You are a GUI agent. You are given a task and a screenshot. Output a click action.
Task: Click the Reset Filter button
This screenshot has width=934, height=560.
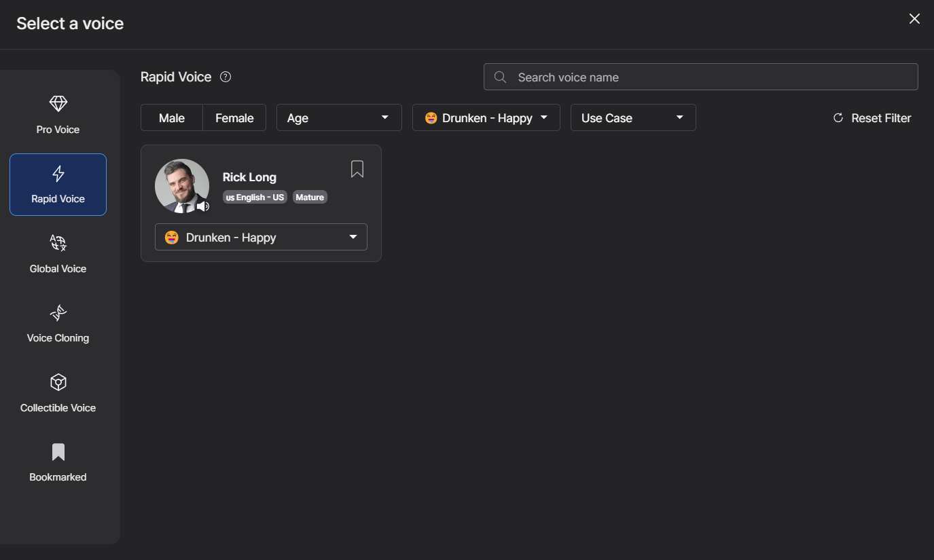[x=872, y=118]
